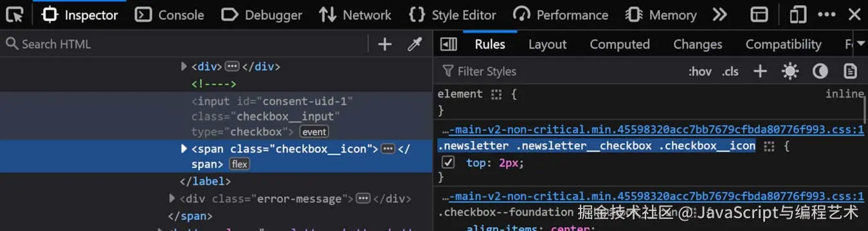This screenshot has height=231, width=868.
Task: Show more tools overflow chevron
Action: pyautogui.click(x=720, y=15)
